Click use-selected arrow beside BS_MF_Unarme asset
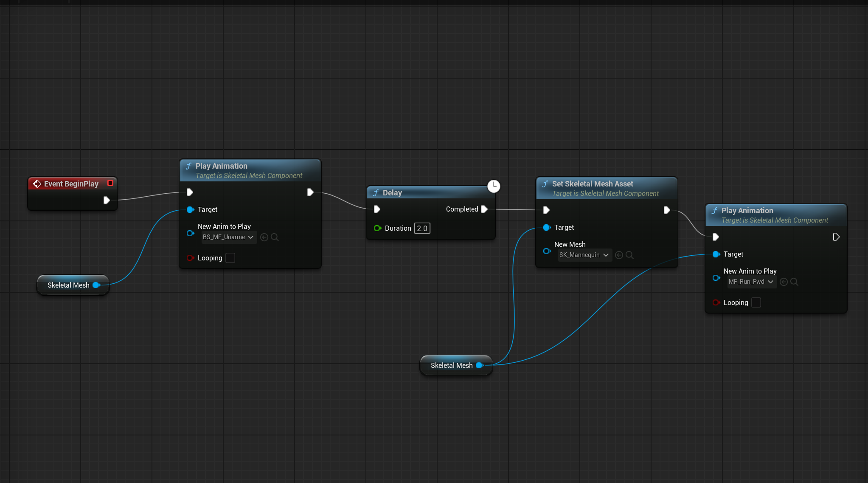The height and width of the screenshot is (483, 868). pos(264,237)
